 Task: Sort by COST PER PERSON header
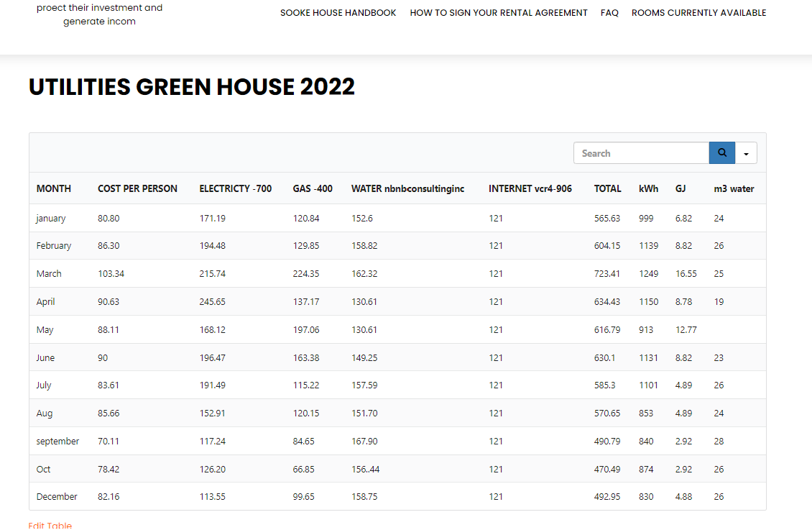tap(137, 188)
